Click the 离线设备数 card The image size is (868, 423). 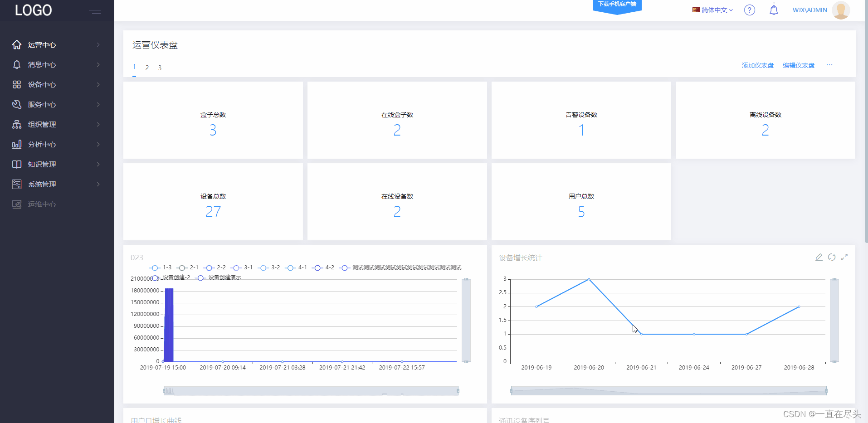766,120
